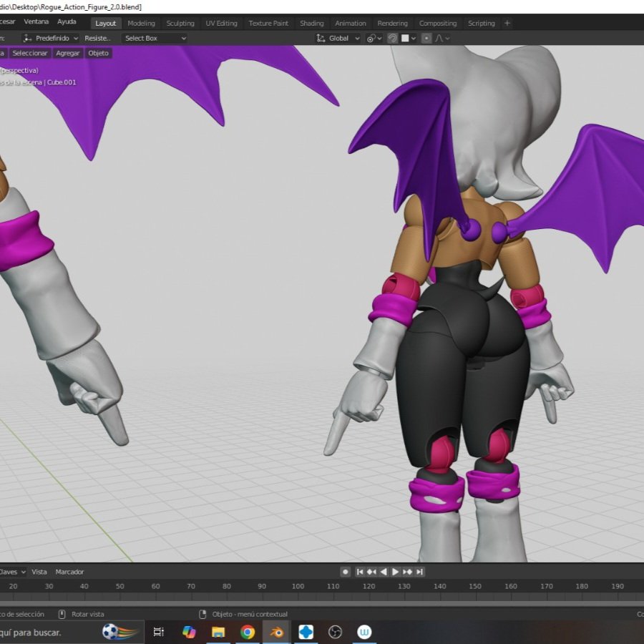This screenshot has width=644, height=644.
Task: Switch to the Sculpting workspace tab
Action: tap(180, 24)
